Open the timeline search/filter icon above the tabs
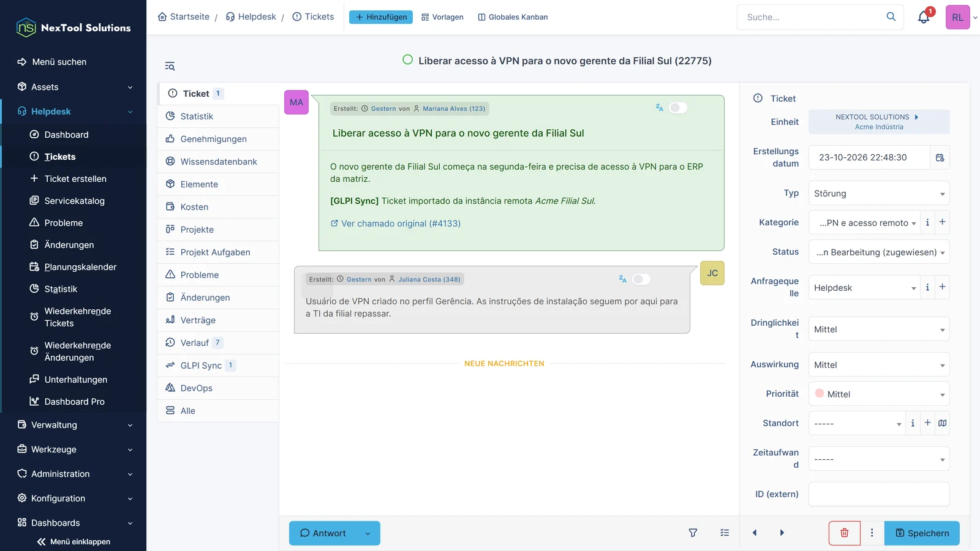Viewport: 980px width, 551px height. pos(170,66)
